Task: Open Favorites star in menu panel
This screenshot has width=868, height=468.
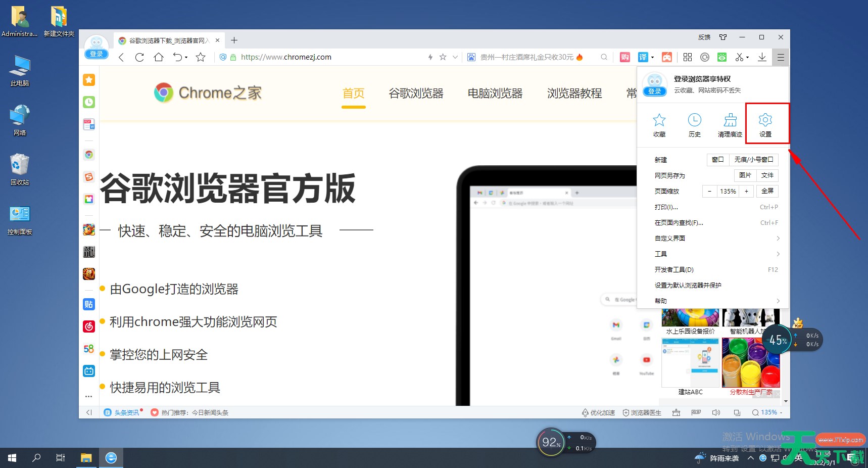Action: 659,124
